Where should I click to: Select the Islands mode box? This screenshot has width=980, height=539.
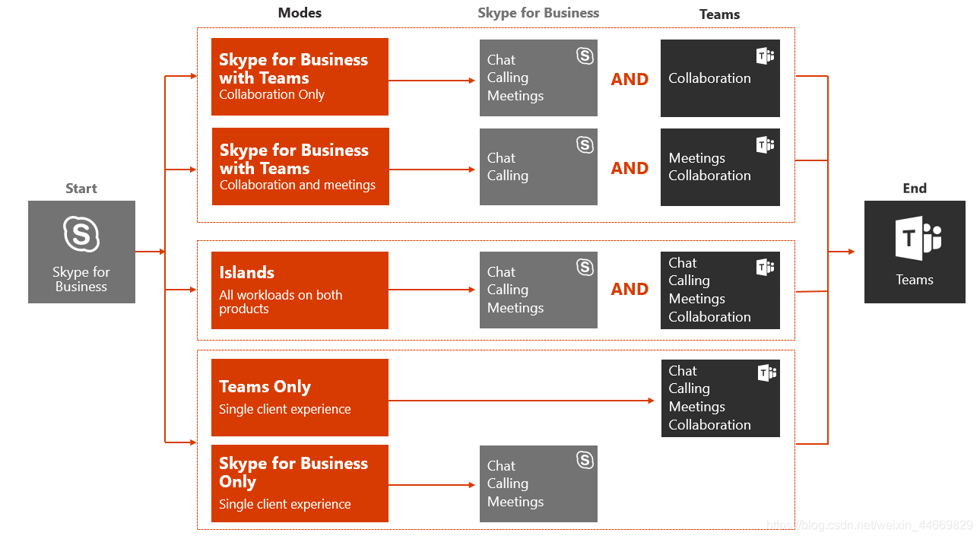300,290
